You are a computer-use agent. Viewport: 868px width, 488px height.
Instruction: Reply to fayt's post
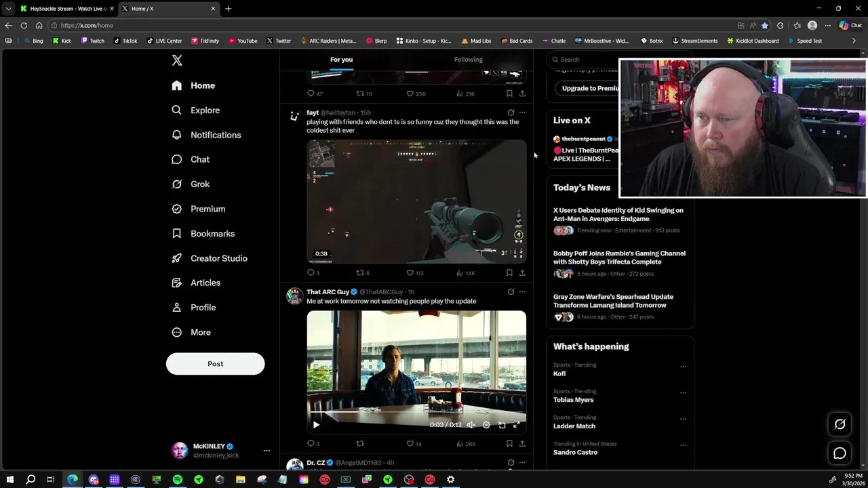click(x=313, y=273)
